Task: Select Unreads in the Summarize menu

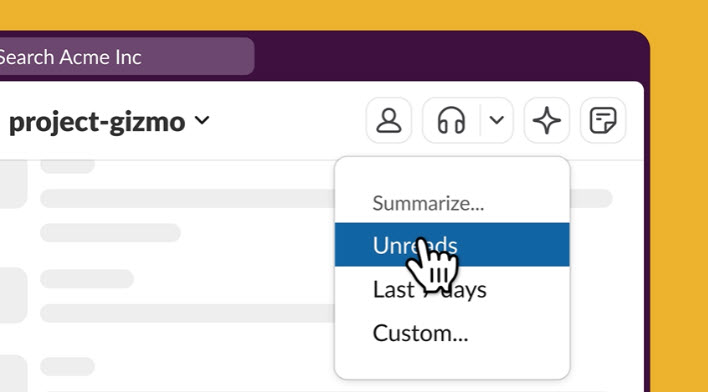Action: click(x=452, y=244)
